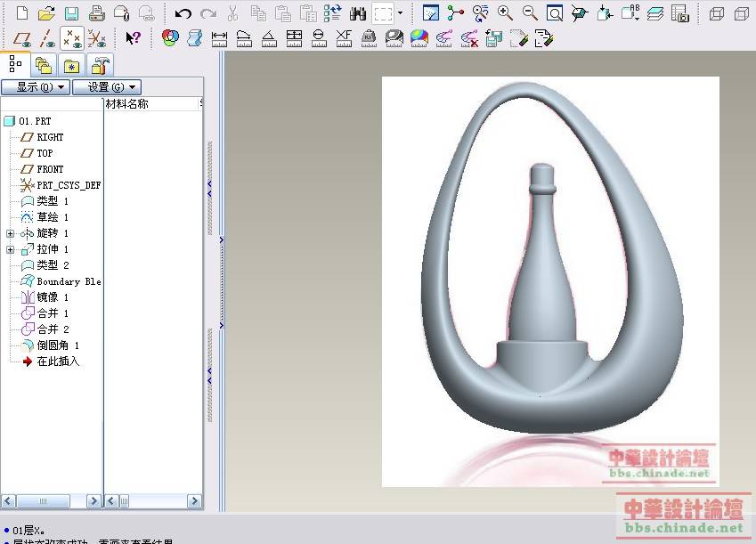Click the 材料名称 column header
Image resolution: width=756 pixels, height=544 pixels.
coord(127,103)
